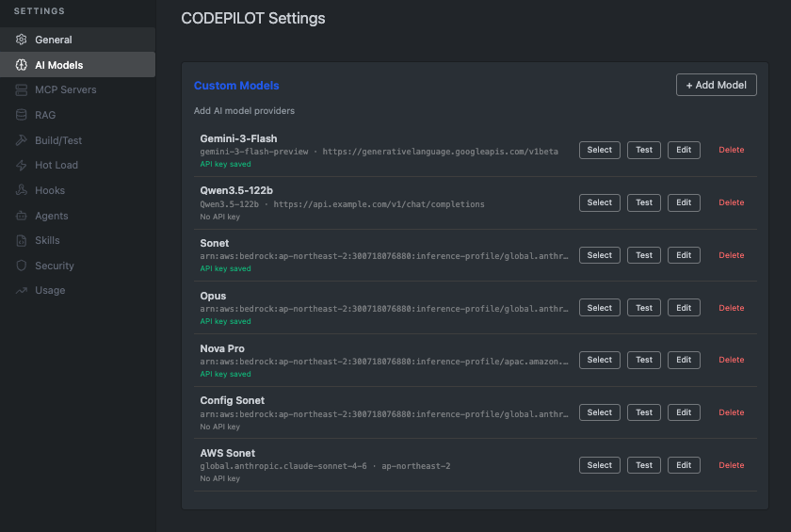Test the Gemini-3-Flash model
The height and width of the screenshot is (532, 791).
(644, 150)
